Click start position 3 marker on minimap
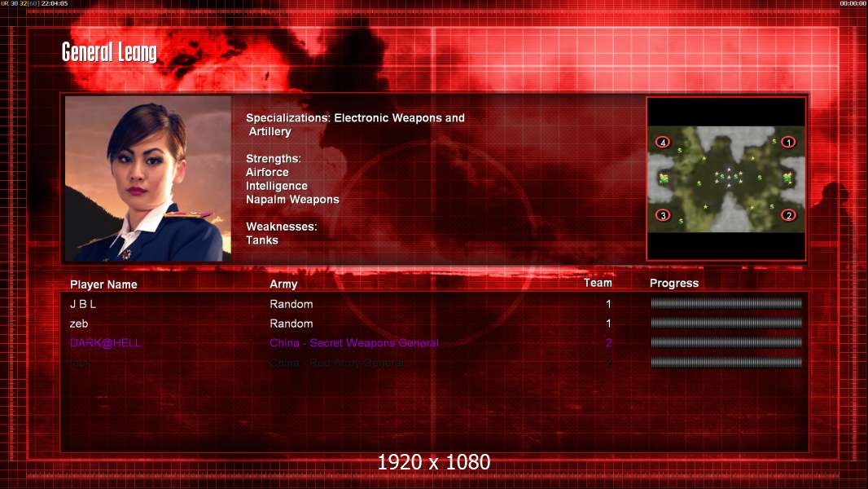 (x=663, y=215)
